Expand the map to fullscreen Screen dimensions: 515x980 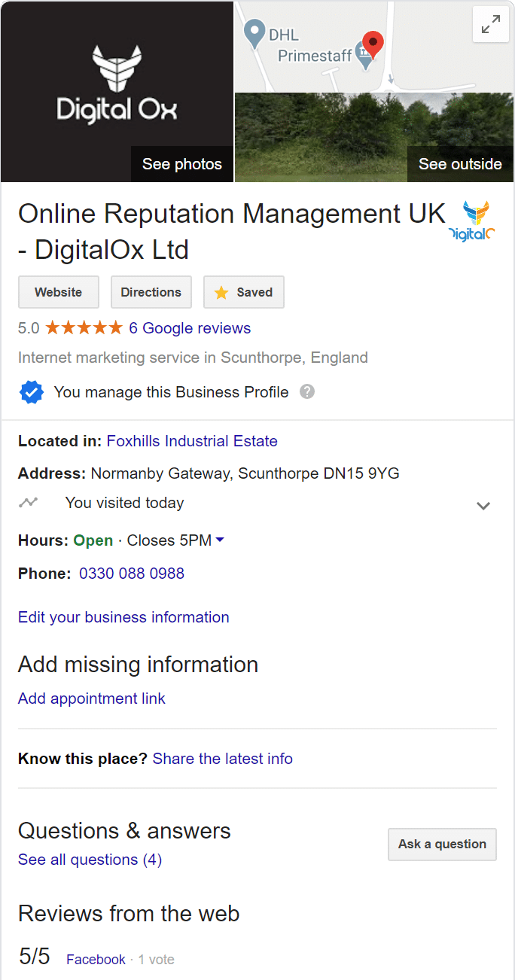(490, 24)
